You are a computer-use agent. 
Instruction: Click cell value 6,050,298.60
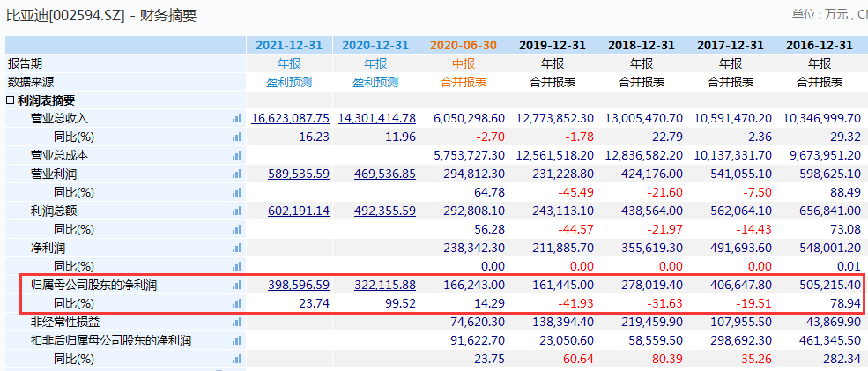468,118
